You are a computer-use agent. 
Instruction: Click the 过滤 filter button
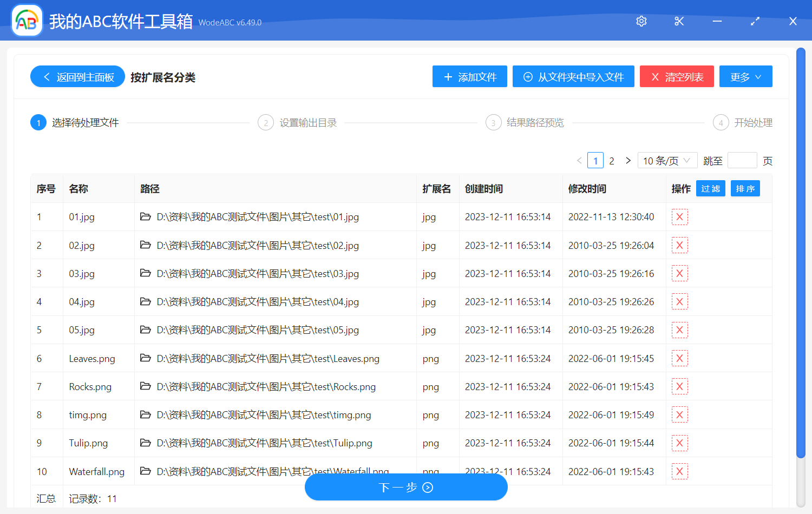[x=710, y=188]
